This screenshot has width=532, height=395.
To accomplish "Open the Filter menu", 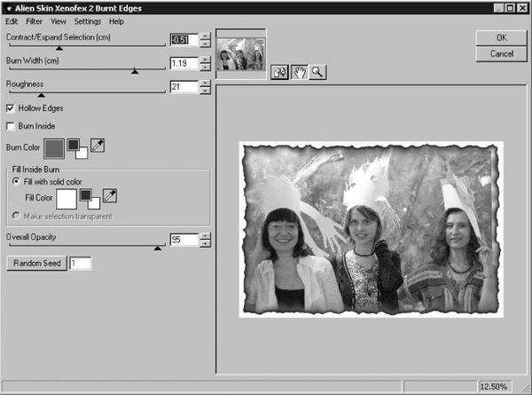I will click(34, 21).
